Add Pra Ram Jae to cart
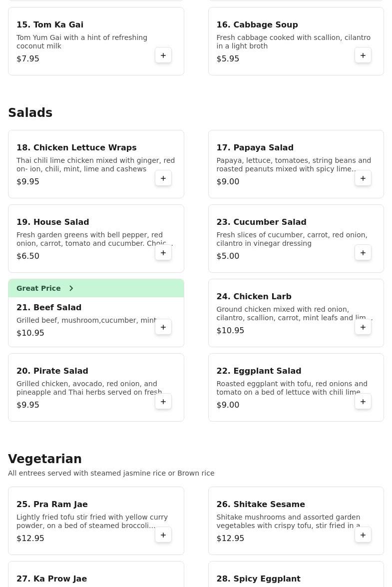Screen dimensions: 392x587 [x=163, y=535]
